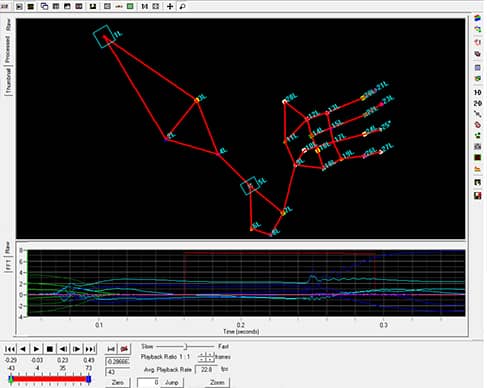Viewport: 487px width, 388px height.
Task: Click the stop playback button
Action: pos(50,349)
